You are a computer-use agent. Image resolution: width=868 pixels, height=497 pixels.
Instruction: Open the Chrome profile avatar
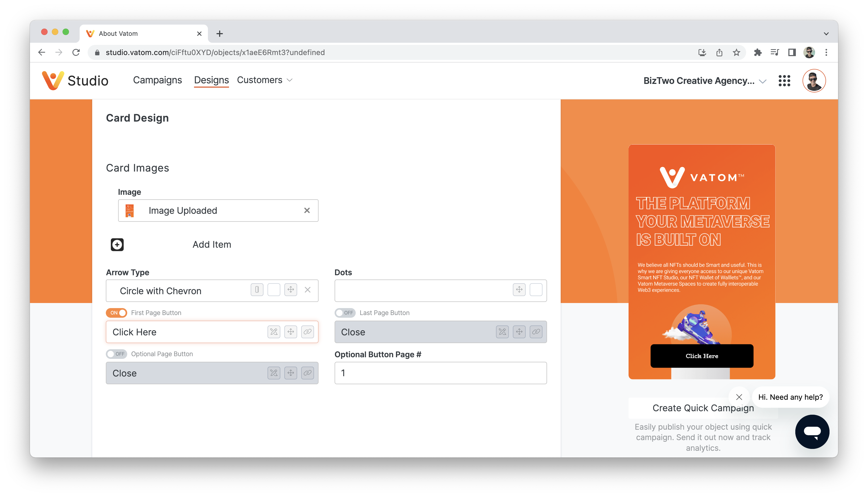pyautogui.click(x=809, y=53)
